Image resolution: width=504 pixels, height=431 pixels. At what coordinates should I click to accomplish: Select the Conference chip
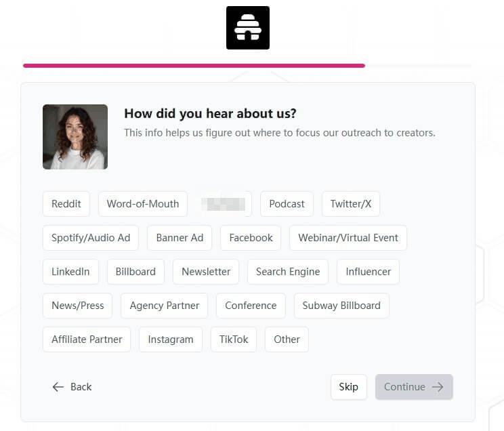pos(251,306)
